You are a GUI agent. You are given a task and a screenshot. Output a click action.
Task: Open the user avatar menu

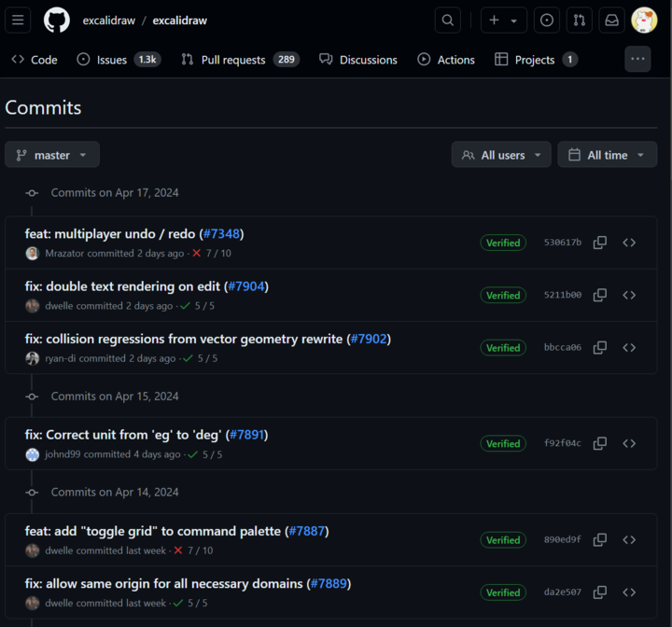tap(644, 21)
